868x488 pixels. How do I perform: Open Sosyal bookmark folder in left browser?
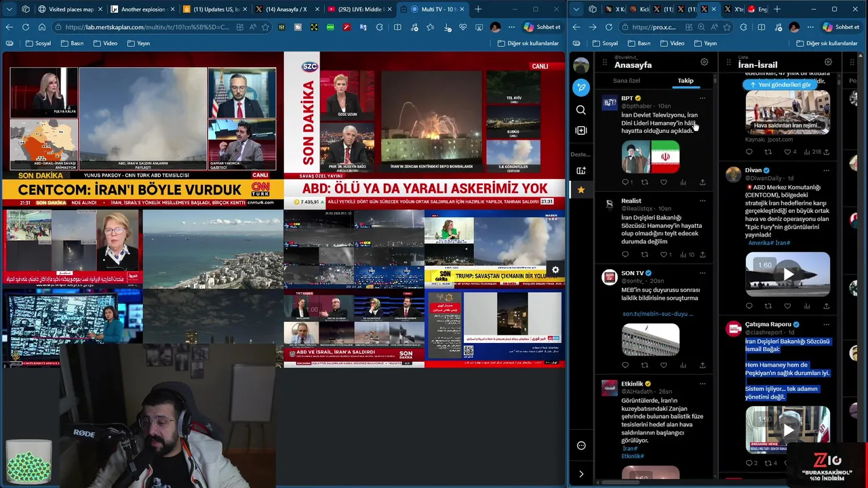click(x=38, y=43)
